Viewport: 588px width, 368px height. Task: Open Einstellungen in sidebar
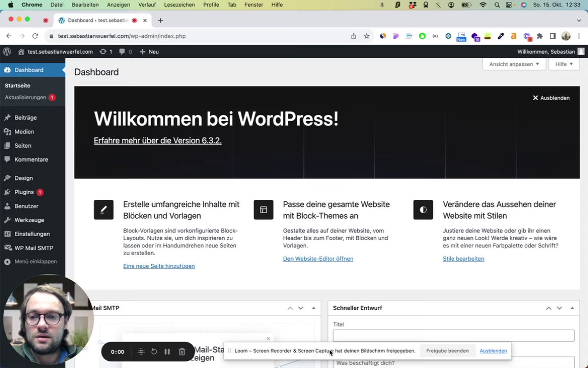(33, 234)
